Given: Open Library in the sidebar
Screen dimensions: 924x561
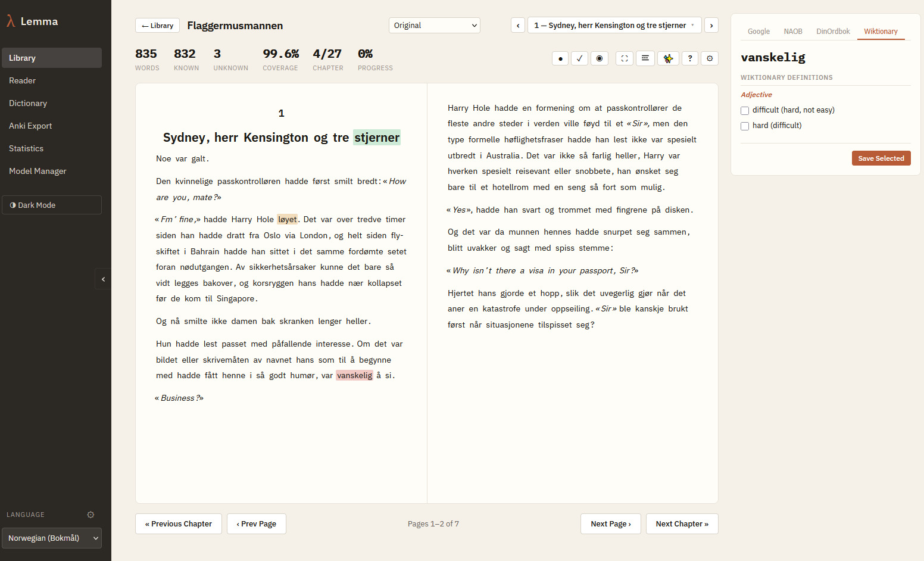Looking at the screenshot, I should click(52, 58).
